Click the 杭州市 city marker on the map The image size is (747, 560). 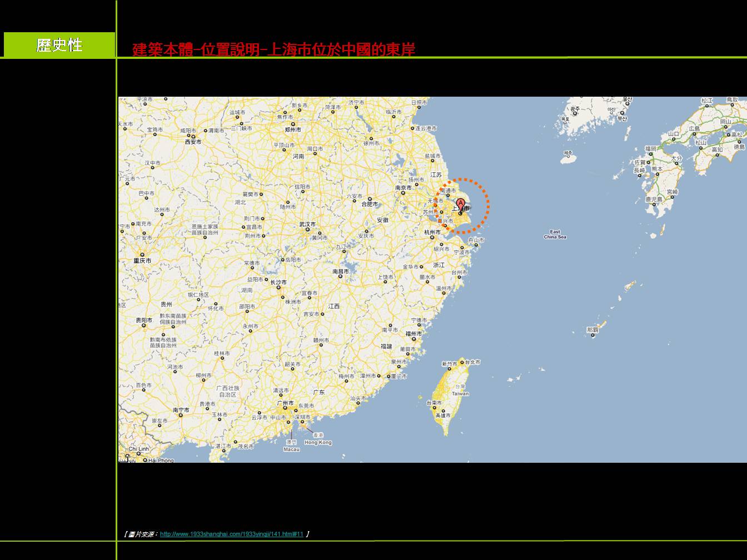click(432, 238)
